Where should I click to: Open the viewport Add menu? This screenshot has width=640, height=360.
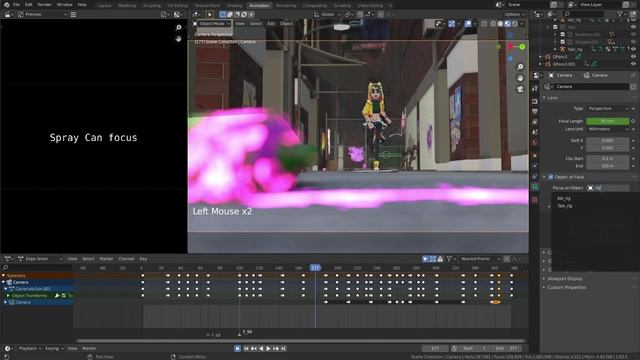coord(271,24)
